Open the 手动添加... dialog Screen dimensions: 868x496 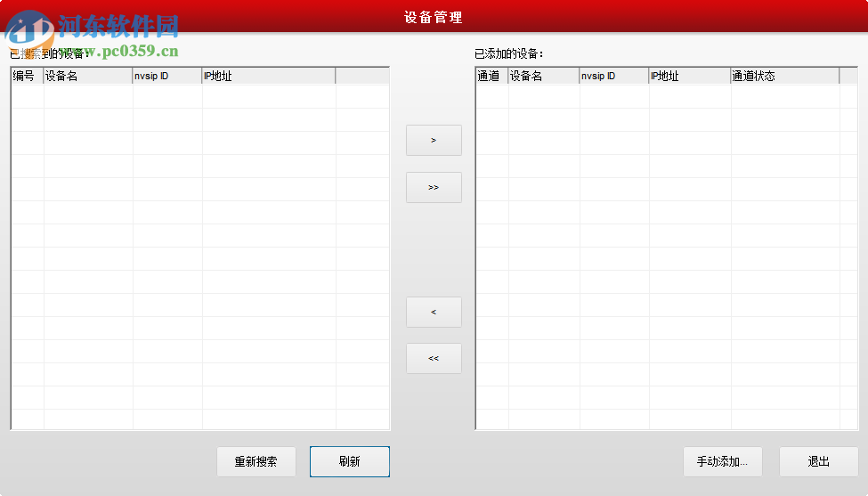point(722,461)
